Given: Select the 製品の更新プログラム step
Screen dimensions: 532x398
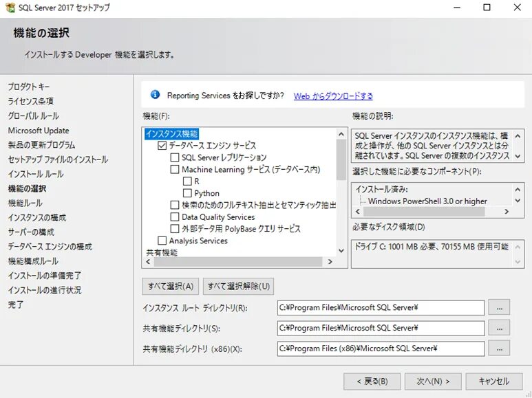Looking at the screenshot, I should [x=41, y=145].
